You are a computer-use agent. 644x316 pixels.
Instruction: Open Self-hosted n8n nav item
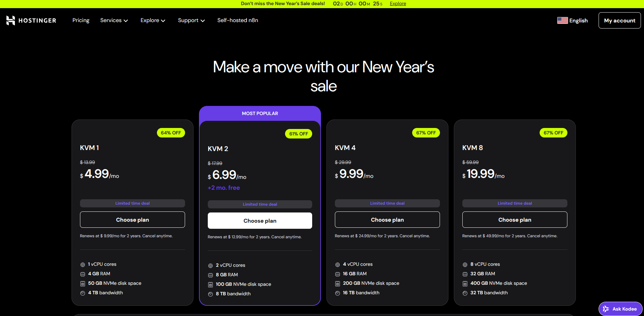(238, 20)
